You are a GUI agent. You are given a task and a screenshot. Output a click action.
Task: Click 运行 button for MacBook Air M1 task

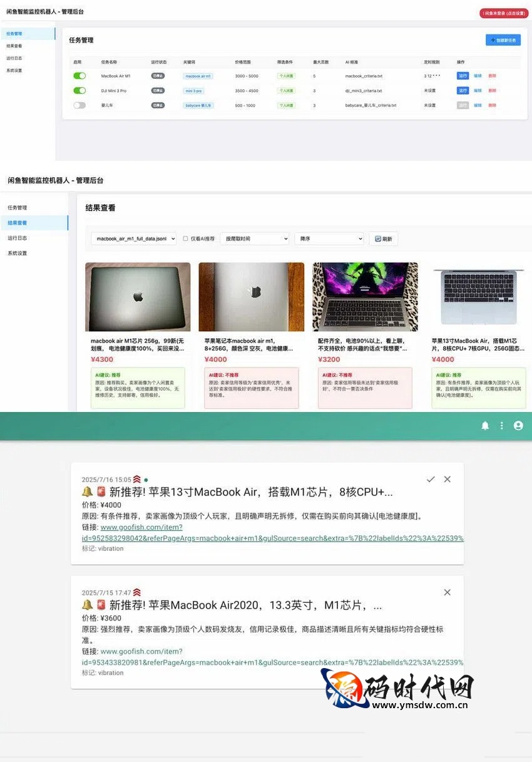(463, 76)
